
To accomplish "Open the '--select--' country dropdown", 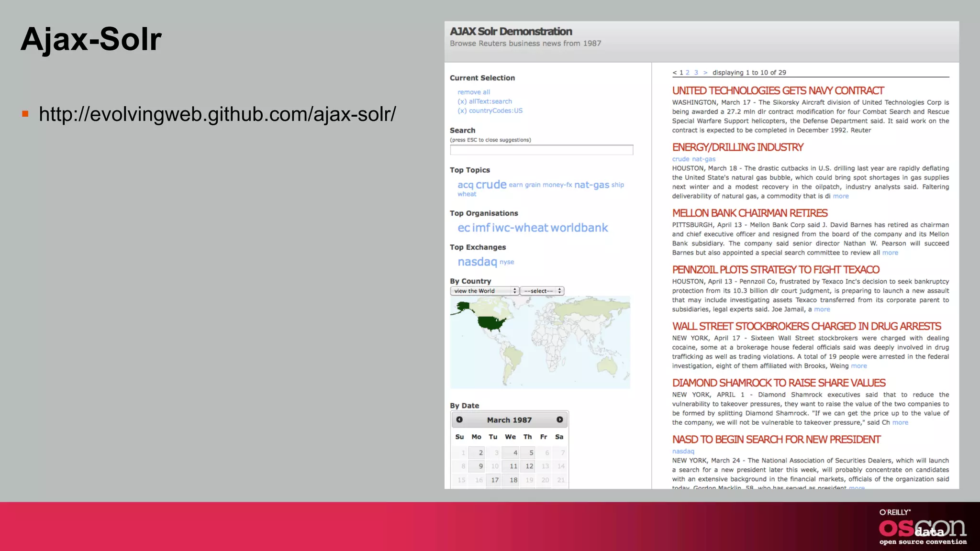I will (x=542, y=291).
